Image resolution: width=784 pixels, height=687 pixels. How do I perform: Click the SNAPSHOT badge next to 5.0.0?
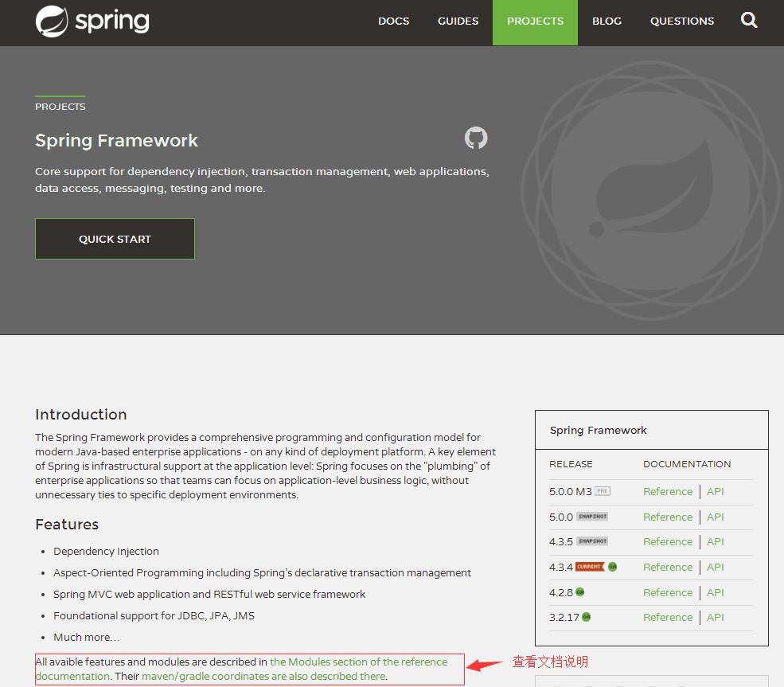pyautogui.click(x=592, y=516)
